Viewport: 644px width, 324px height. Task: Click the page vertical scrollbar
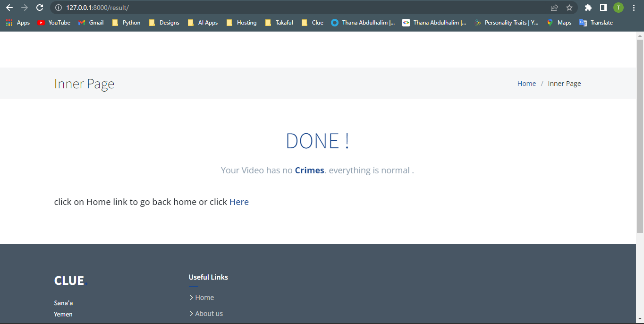[640, 137]
